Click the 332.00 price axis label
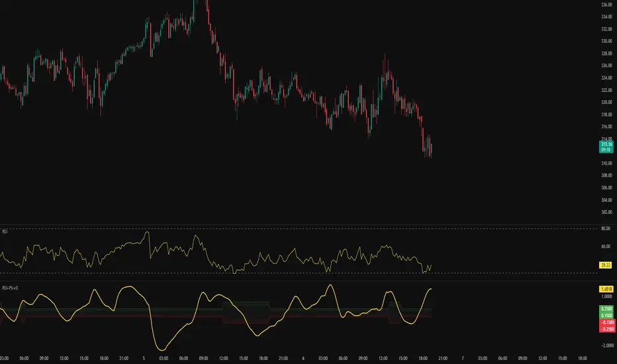This screenshot has height=364, width=617. tap(606, 29)
